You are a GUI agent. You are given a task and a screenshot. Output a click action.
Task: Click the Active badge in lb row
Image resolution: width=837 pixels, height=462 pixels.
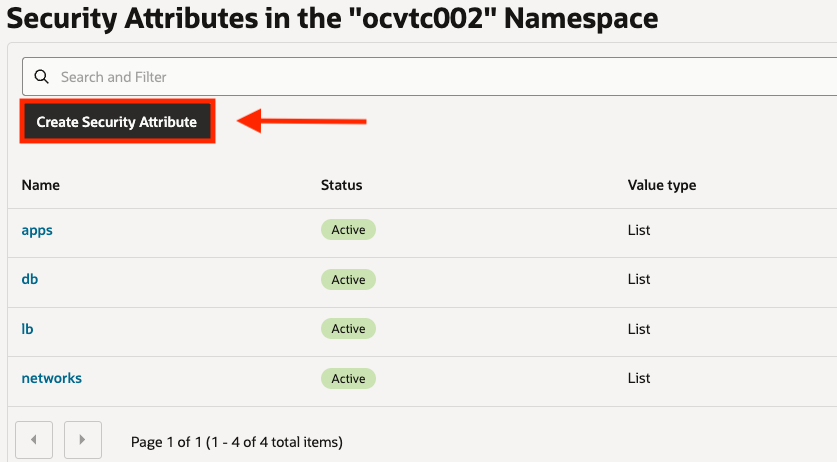348,329
